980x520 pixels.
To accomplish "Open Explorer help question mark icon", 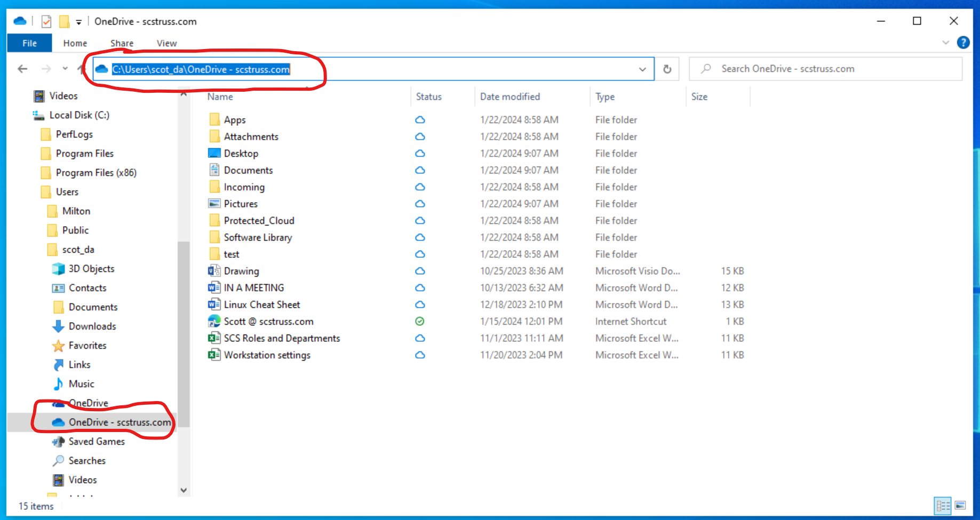I will 963,43.
